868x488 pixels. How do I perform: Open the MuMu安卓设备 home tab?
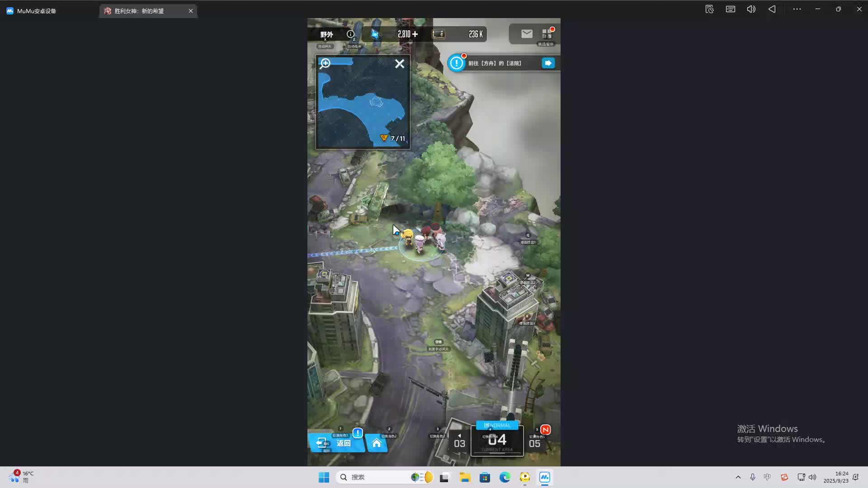(x=36, y=11)
